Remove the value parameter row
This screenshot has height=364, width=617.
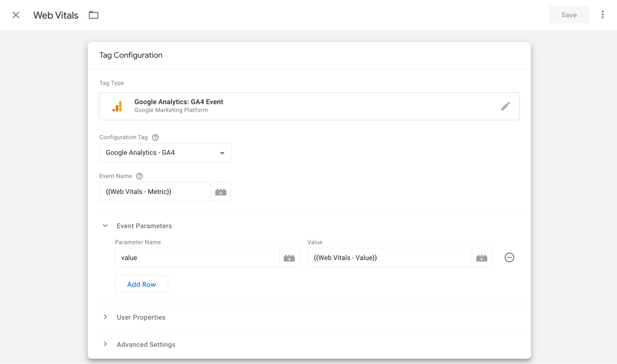[x=509, y=258]
